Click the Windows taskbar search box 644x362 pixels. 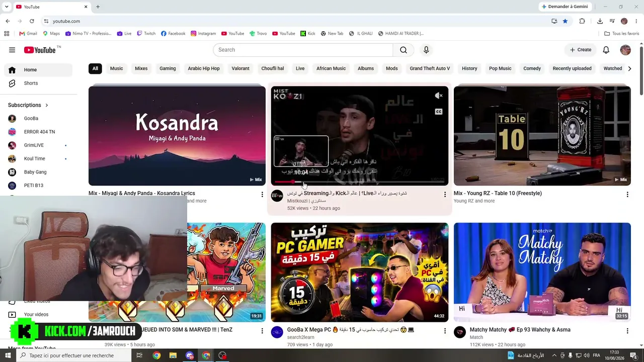click(x=73, y=355)
